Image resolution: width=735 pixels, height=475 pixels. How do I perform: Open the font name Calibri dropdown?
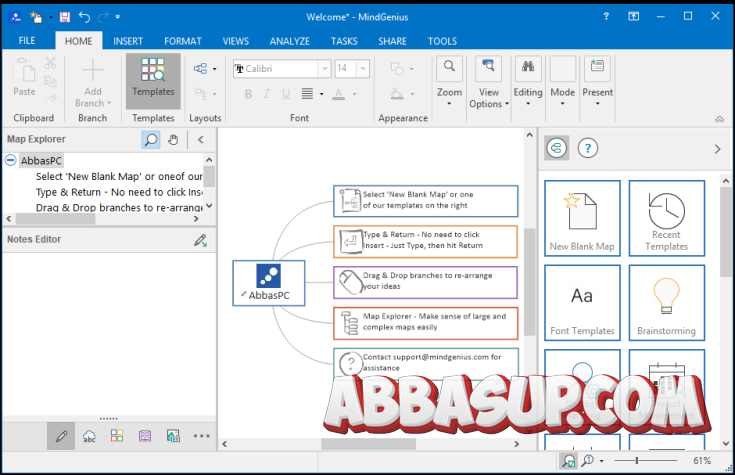click(x=324, y=69)
